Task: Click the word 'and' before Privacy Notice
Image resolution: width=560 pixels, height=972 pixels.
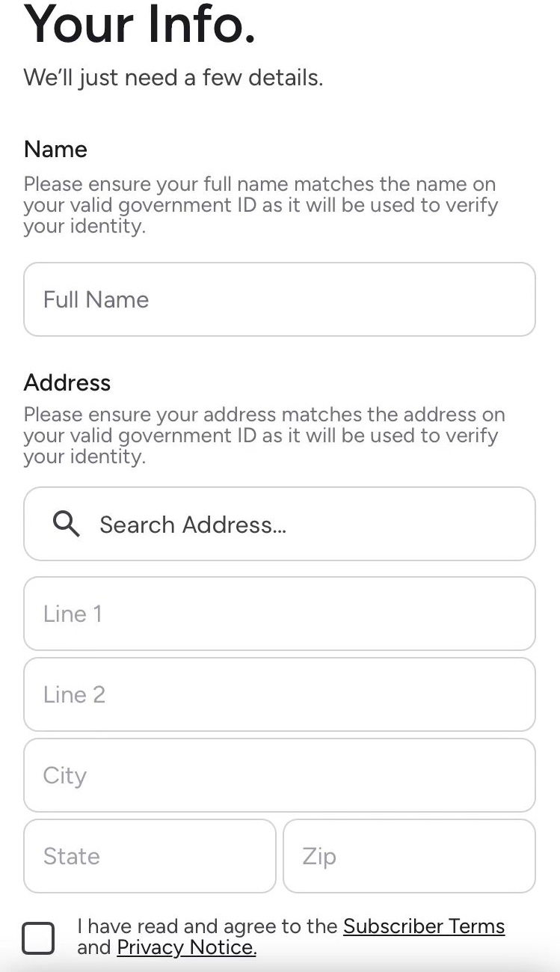Action: click(x=94, y=947)
